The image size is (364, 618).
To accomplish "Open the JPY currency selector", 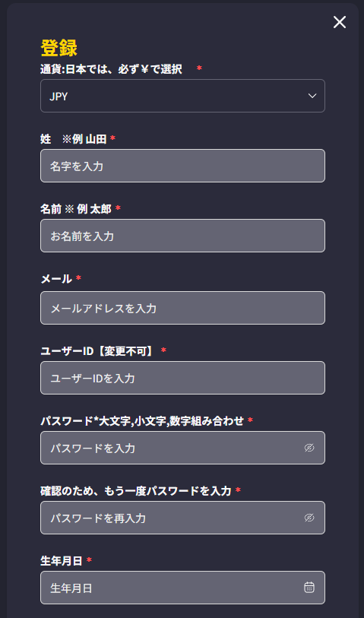I will [x=182, y=96].
